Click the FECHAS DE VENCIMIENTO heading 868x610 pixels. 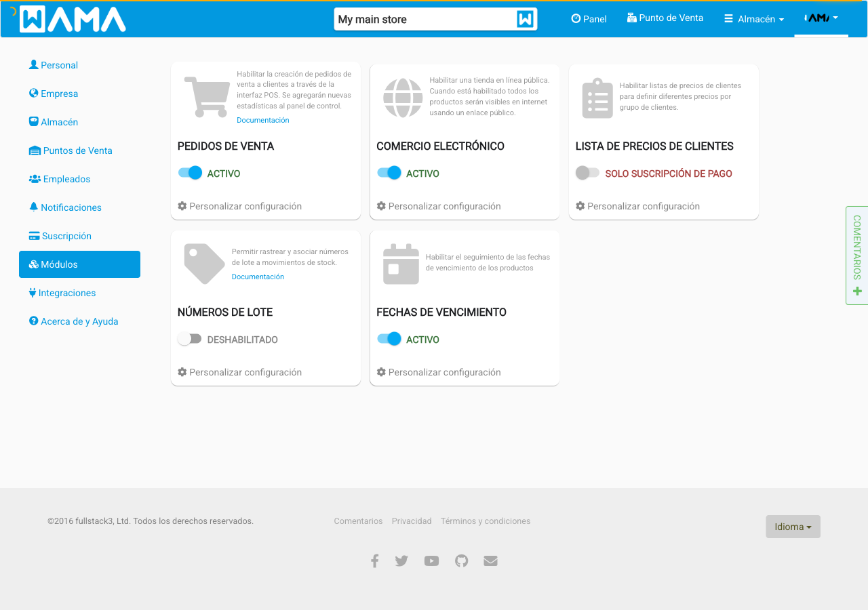pos(441,312)
